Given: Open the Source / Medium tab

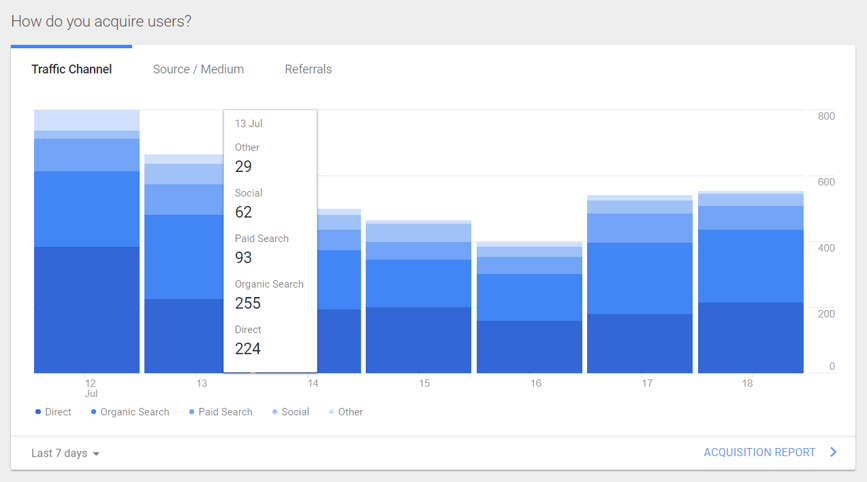Looking at the screenshot, I should click(x=198, y=70).
